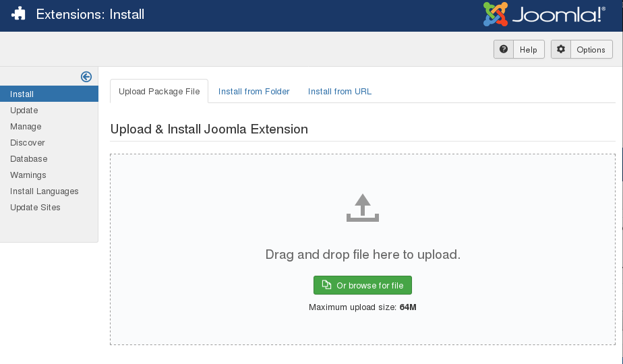623x364 pixels.
Task: Open Update Sites in the sidebar
Action: [35, 208]
